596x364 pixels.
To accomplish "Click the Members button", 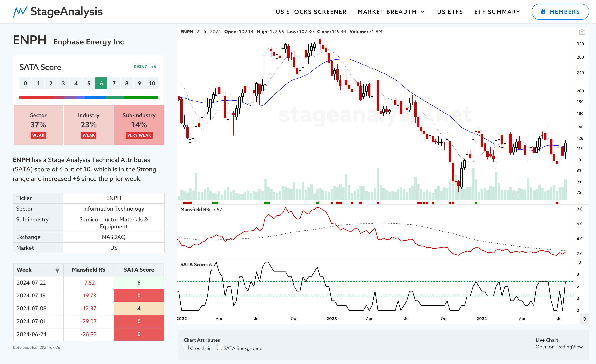I will pos(560,12).
